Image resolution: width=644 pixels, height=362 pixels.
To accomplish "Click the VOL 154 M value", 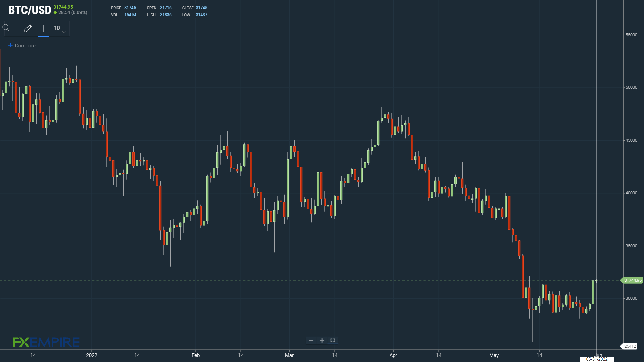I will click(130, 15).
